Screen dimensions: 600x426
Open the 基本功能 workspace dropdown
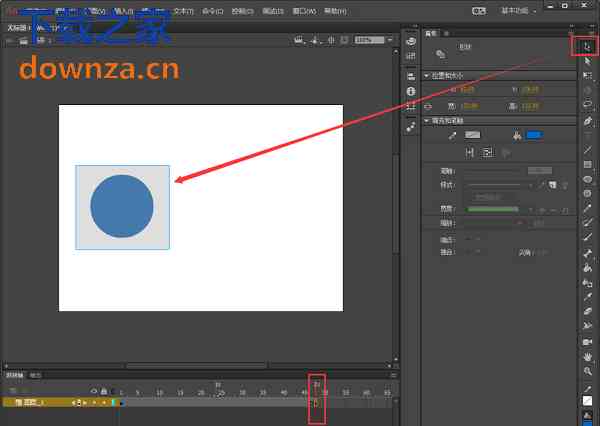tap(518, 11)
